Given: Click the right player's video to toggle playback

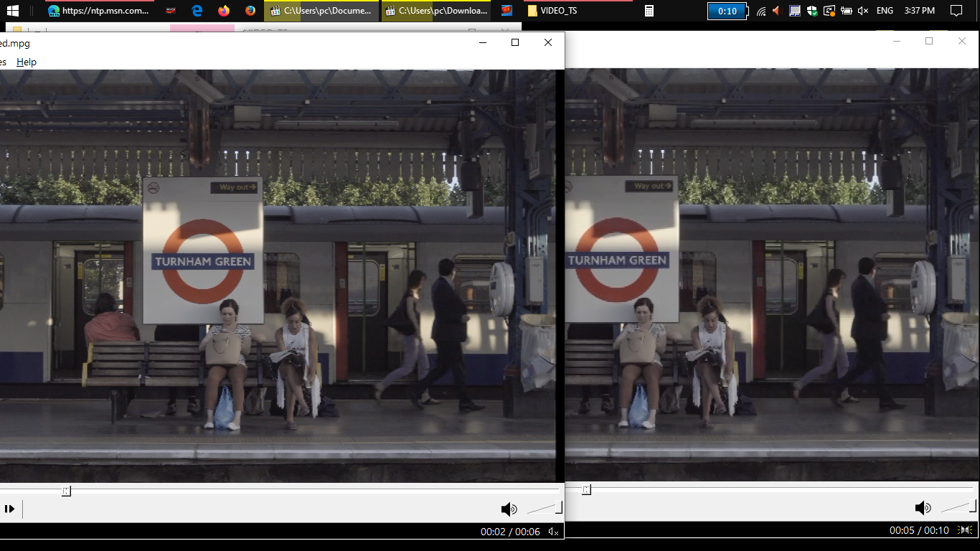Looking at the screenshot, I should (773, 275).
